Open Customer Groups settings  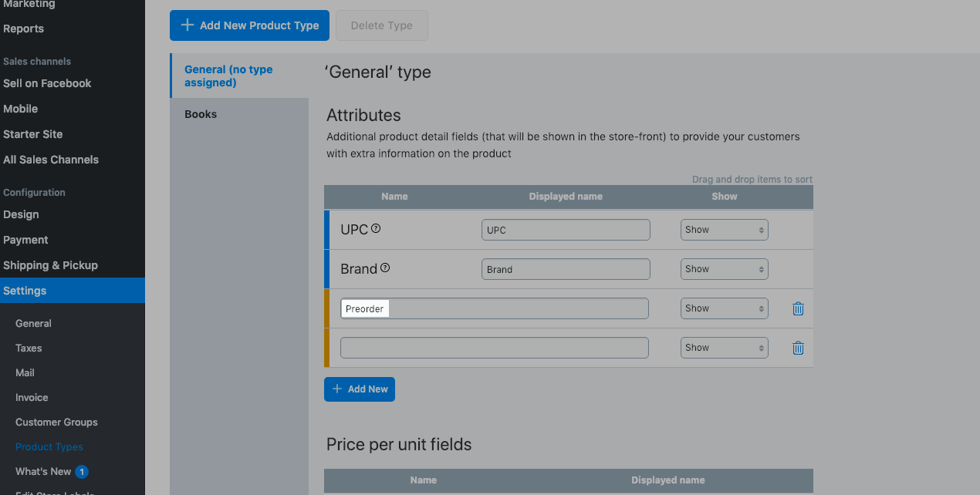(56, 423)
